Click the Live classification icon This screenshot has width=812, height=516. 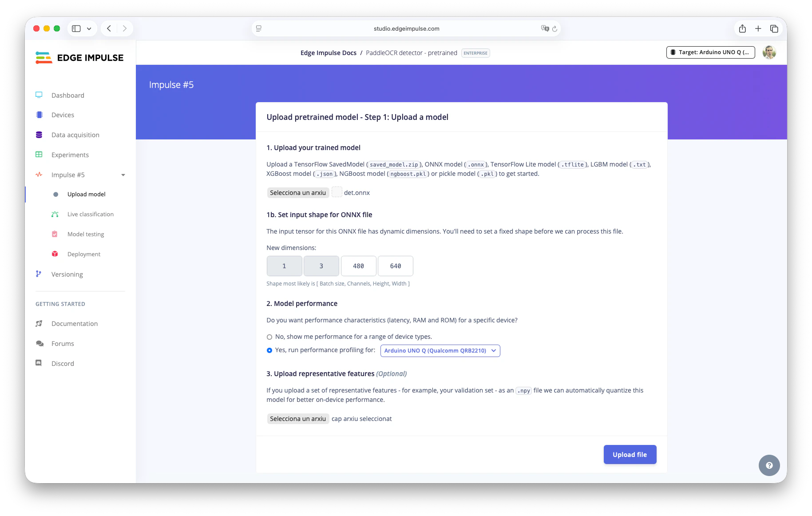click(55, 214)
